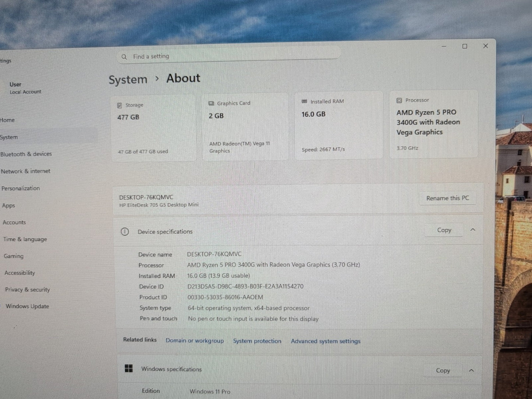Click the search magnifier icon
Viewport: 532px width, 399px height.
124,57
